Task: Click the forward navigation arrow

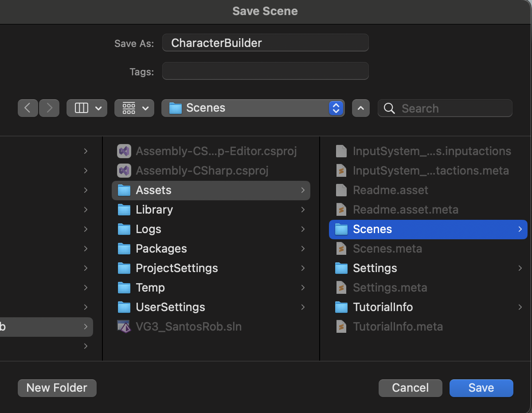Action: tap(49, 108)
